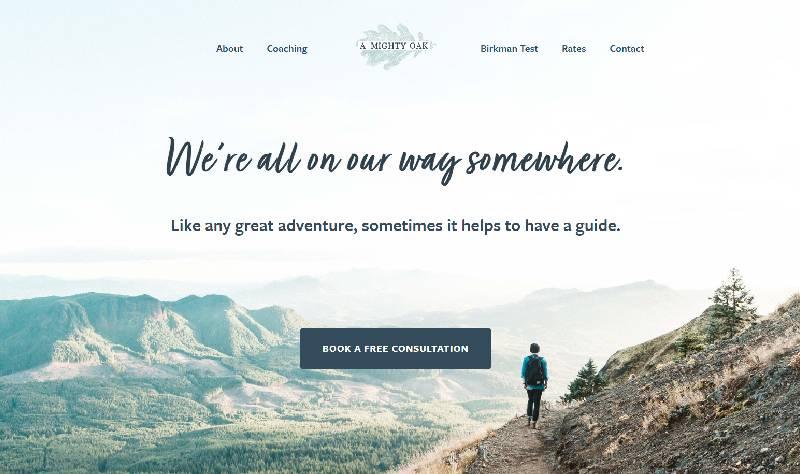Image resolution: width=800 pixels, height=474 pixels.
Task: Click the word "guide" in the subheading
Action: click(597, 226)
